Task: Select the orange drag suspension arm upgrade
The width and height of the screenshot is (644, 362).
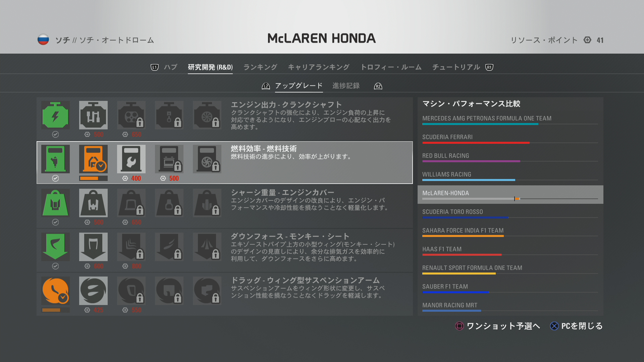Action: pyautogui.click(x=55, y=291)
